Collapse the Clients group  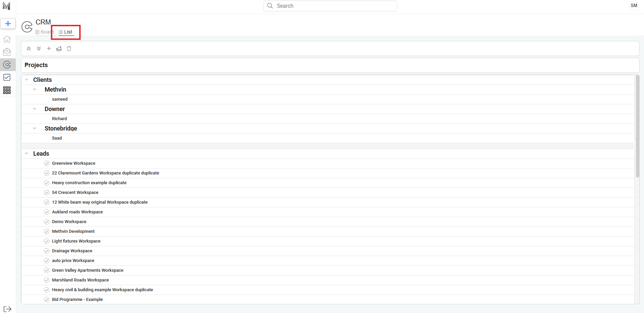pyautogui.click(x=27, y=80)
